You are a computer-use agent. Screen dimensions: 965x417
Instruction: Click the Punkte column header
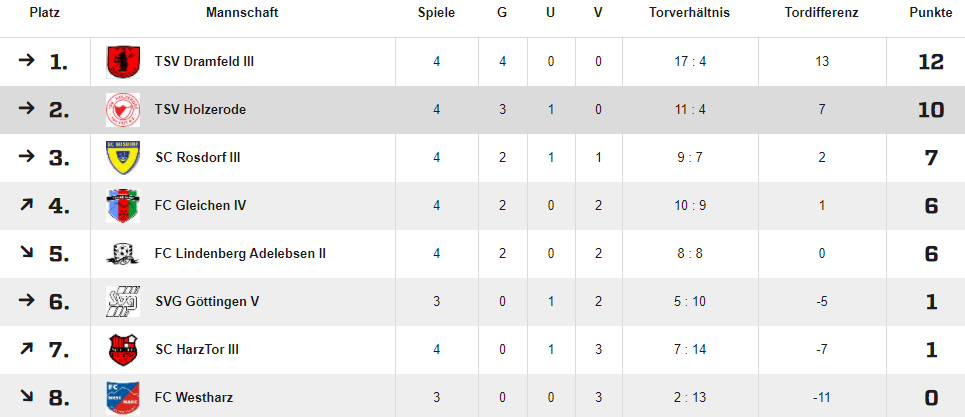(x=931, y=13)
